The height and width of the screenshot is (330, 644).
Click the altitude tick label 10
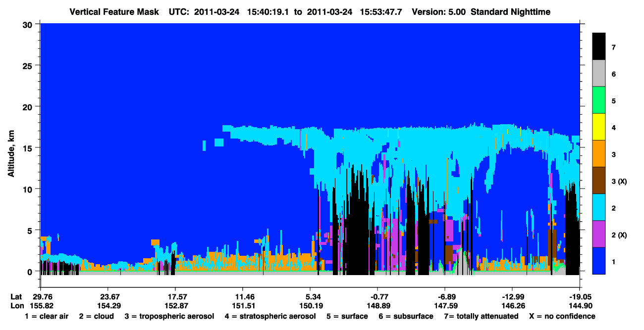[29, 189]
